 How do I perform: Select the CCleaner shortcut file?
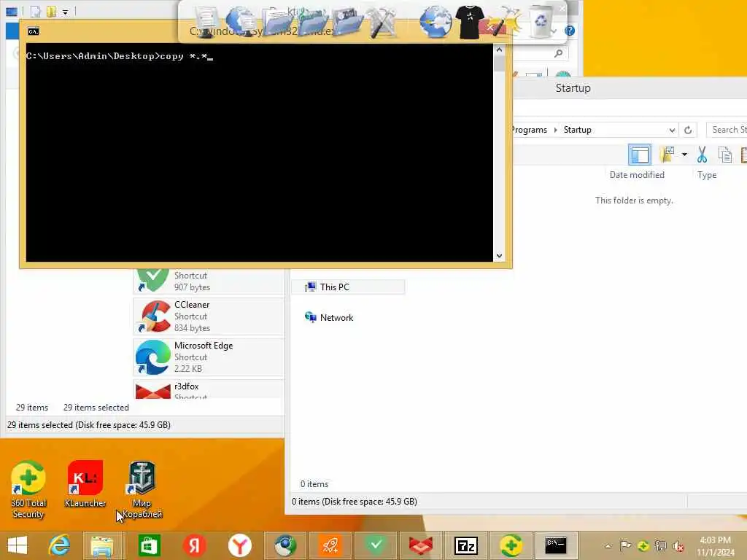(x=209, y=316)
